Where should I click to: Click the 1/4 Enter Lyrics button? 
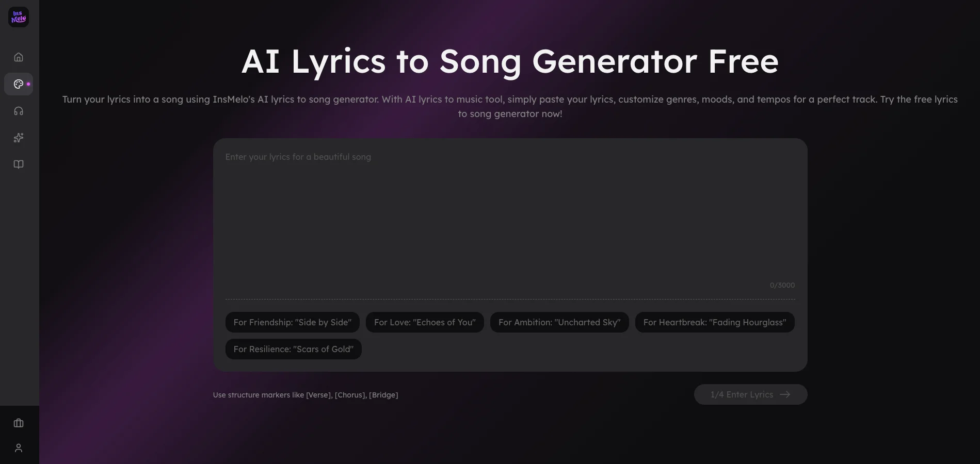[750, 394]
